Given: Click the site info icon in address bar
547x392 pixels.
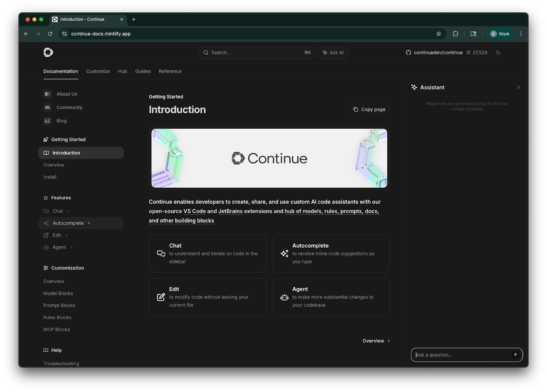Looking at the screenshot, I should point(65,34).
